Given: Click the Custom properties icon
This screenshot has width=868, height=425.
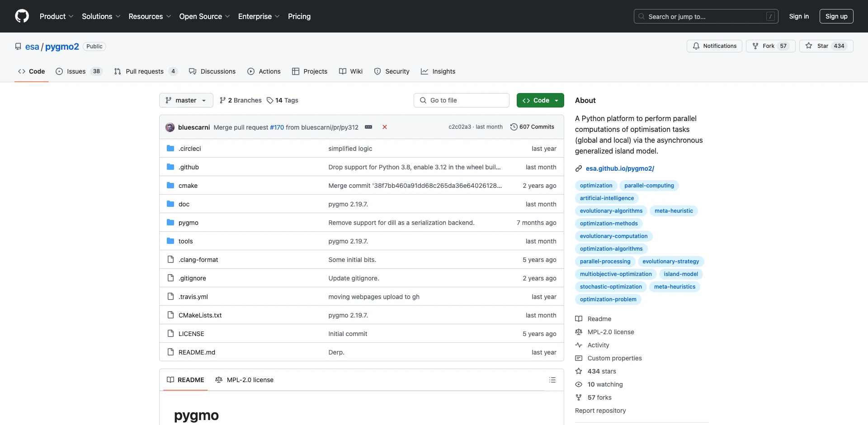Looking at the screenshot, I should 579,358.
